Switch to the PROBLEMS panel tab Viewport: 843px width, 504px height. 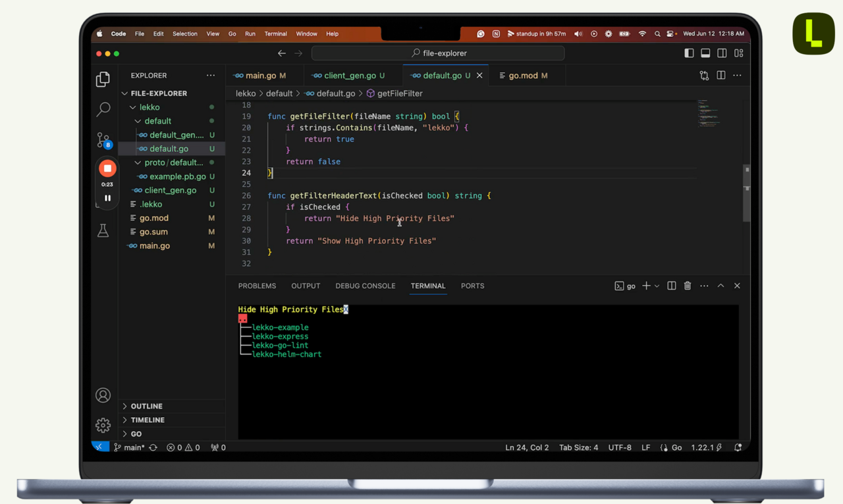257,286
